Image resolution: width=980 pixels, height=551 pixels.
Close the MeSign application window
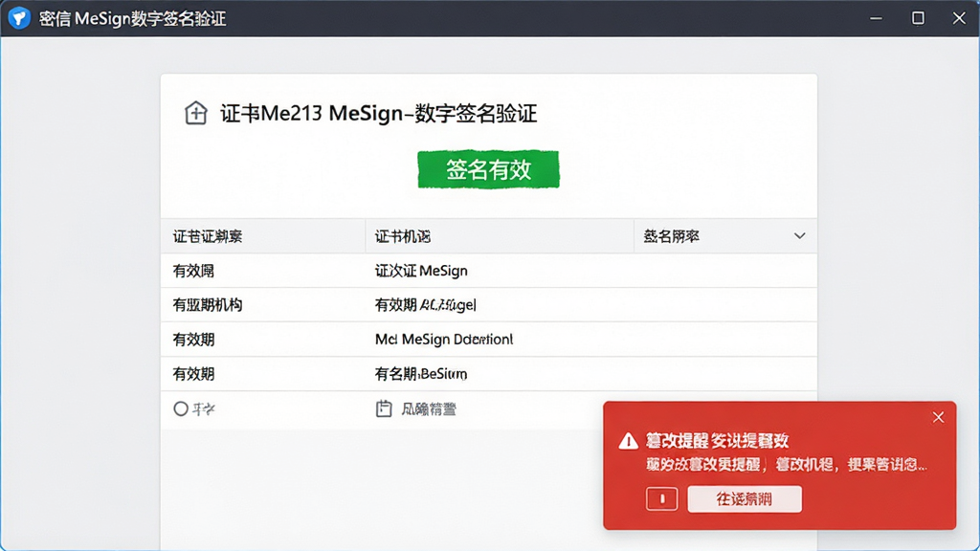coord(959,18)
